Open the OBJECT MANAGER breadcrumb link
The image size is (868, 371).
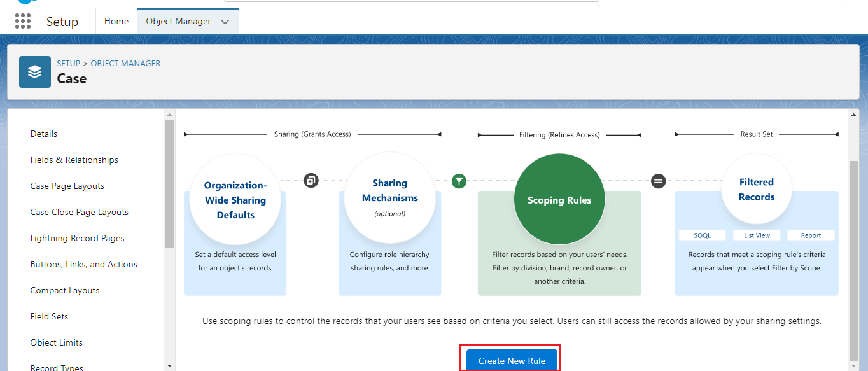pyautogui.click(x=125, y=63)
